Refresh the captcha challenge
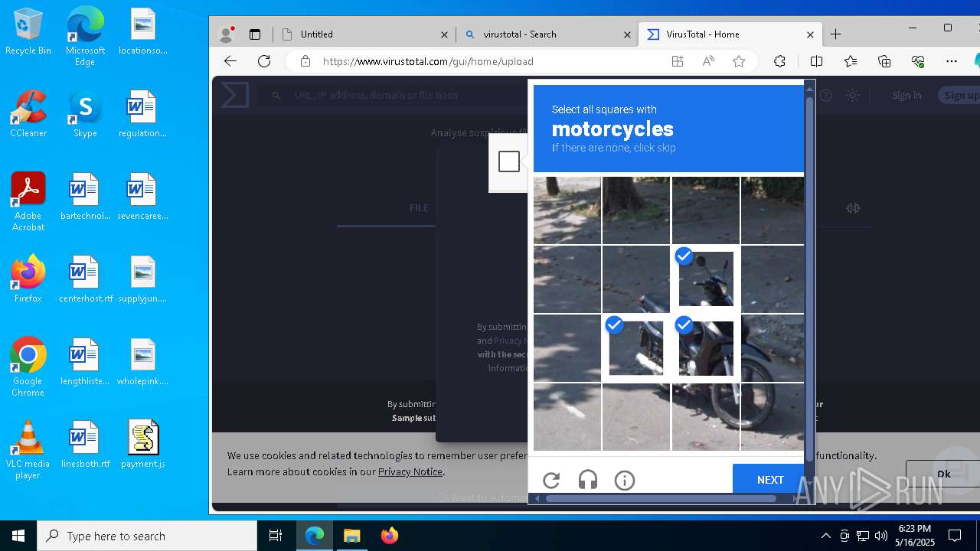Viewport: 980px width, 551px height. pyautogui.click(x=551, y=481)
